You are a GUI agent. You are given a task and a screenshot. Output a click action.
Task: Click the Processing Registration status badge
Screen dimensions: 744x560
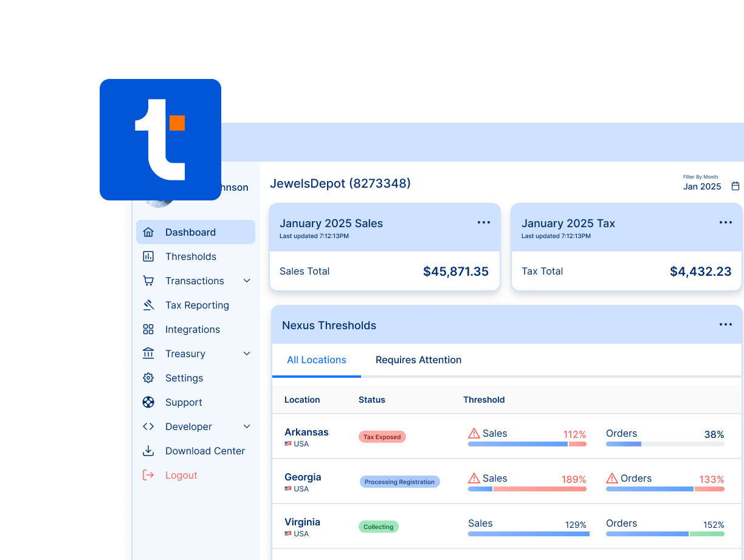(x=399, y=482)
